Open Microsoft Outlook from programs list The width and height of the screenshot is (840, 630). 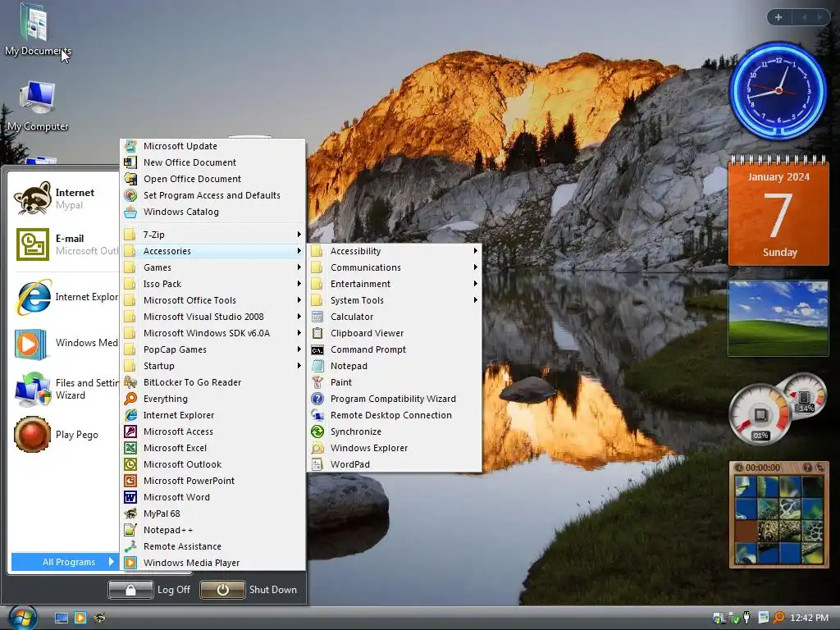[212, 464]
